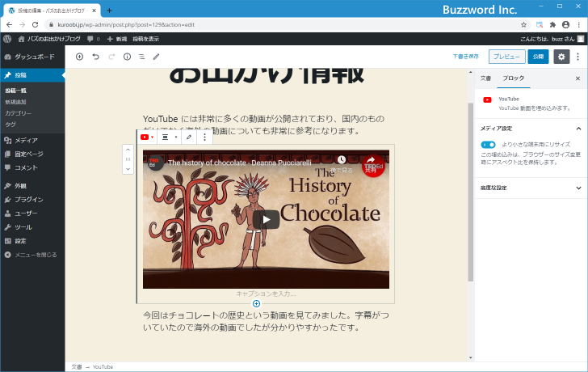Undo the last edit

click(x=95, y=57)
